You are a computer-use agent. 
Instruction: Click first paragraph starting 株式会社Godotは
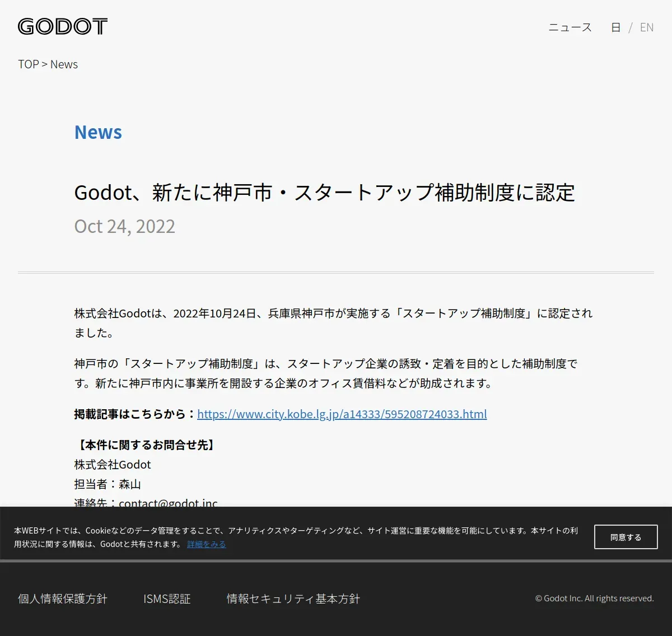(x=333, y=323)
